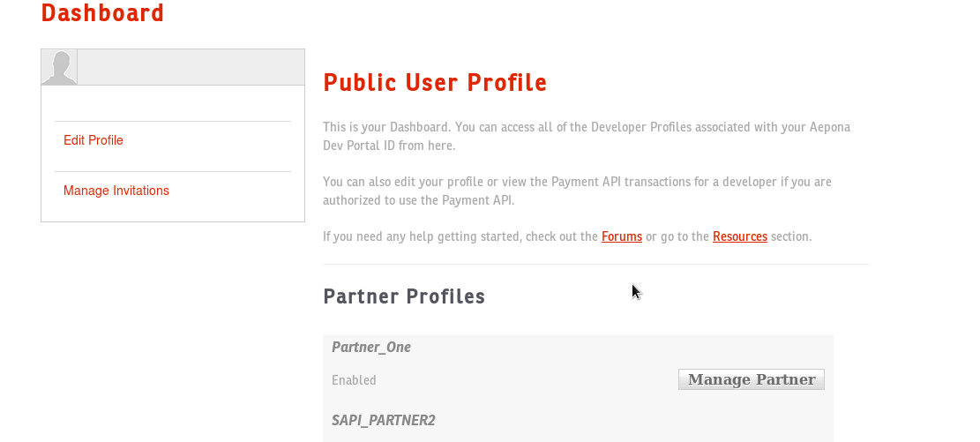
Task: Click the Dashboard page heading
Action: 102,13
